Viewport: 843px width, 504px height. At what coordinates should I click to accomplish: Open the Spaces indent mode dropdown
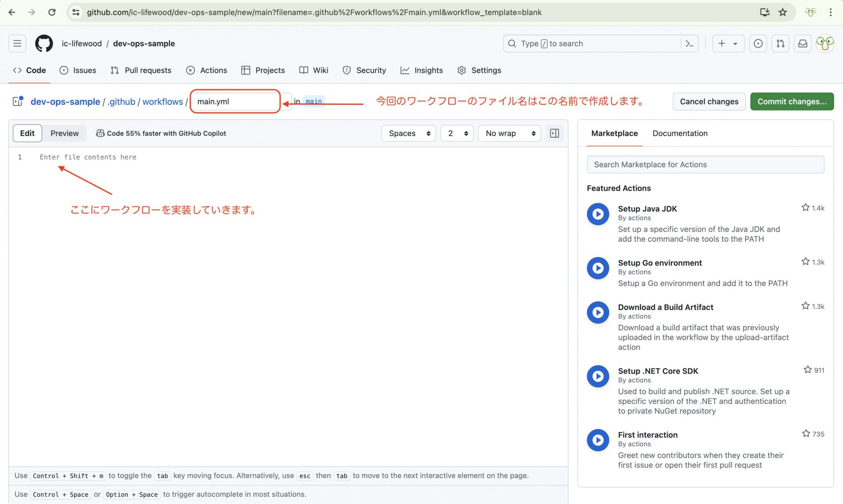point(409,133)
